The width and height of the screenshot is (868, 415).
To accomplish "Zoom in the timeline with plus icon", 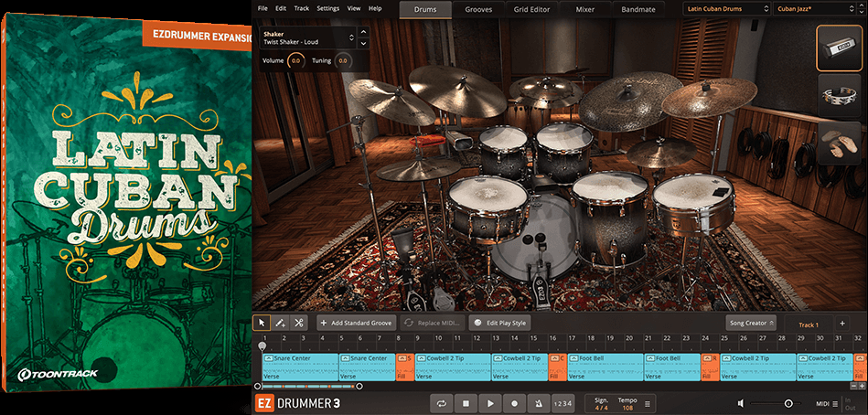I will click(862, 386).
